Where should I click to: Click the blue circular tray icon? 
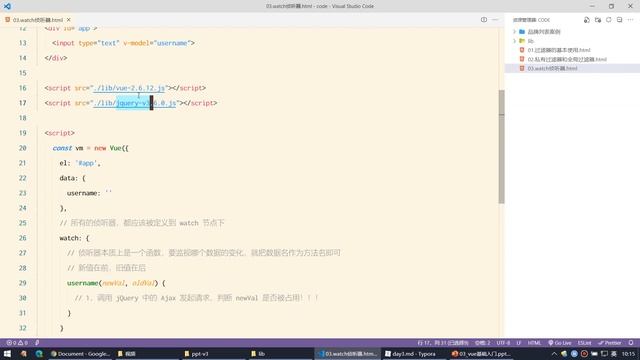click(574, 354)
